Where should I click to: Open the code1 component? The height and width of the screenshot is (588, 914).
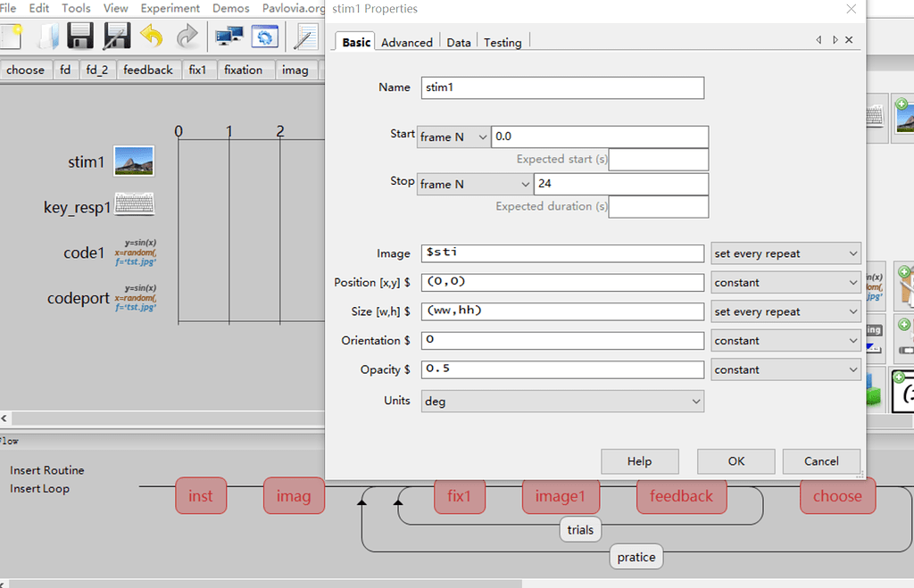tap(134, 253)
